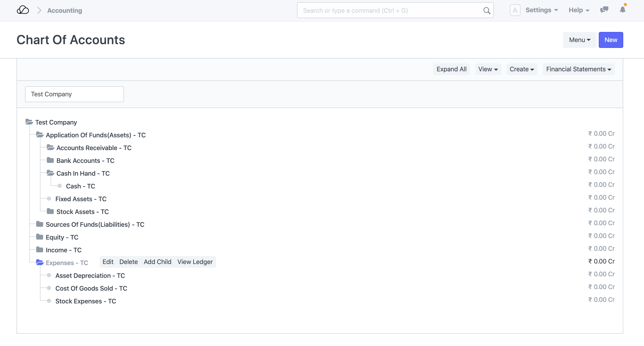Select the Cost Of Goods Sold account
The height and width of the screenshot is (346, 644).
91,288
